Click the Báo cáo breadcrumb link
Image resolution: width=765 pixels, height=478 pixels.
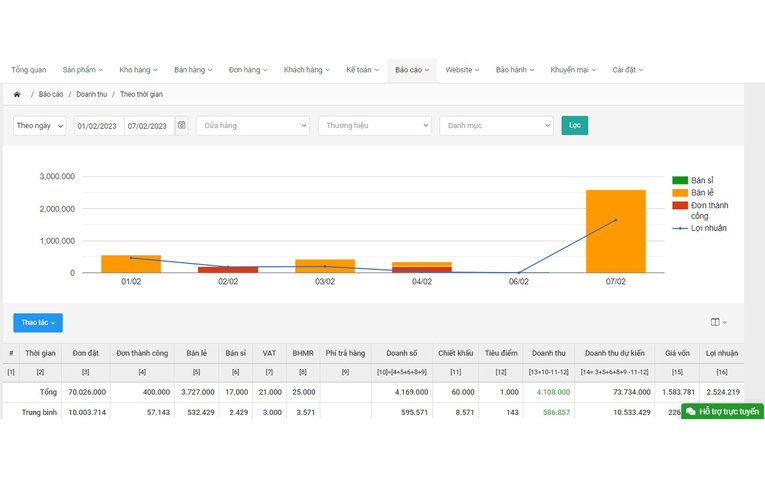point(51,95)
